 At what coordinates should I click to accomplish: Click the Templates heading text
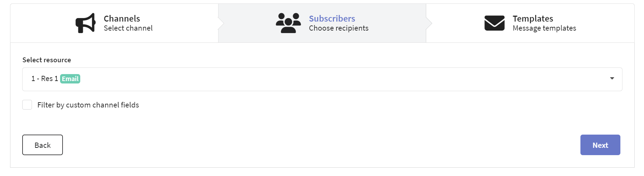(x=533, y=18)
